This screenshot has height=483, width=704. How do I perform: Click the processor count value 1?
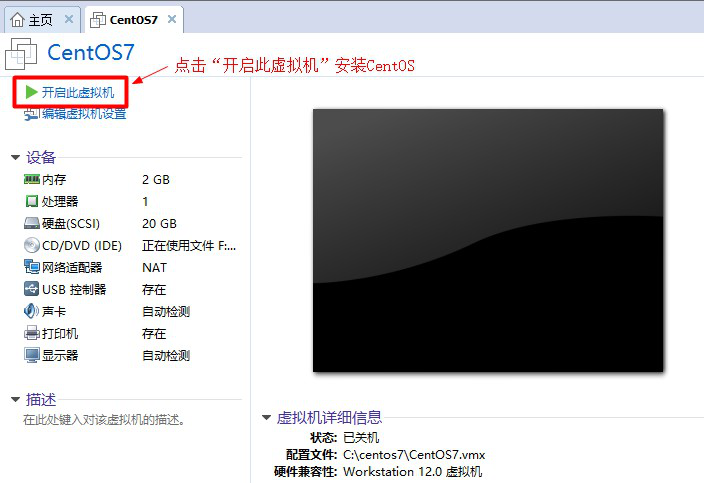[x=145, y=202]
